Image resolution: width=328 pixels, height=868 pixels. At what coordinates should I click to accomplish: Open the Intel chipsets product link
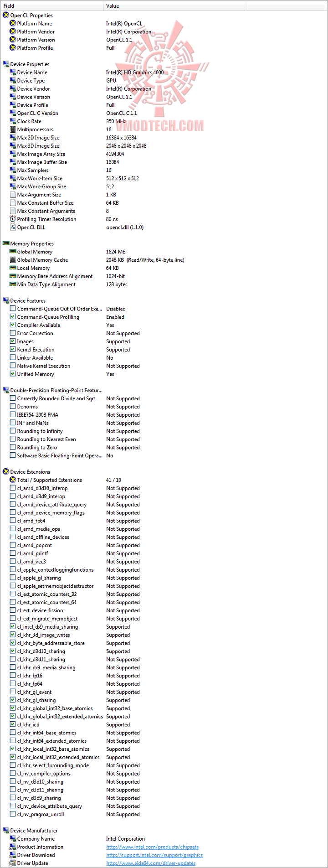click(x=152, y=847)
